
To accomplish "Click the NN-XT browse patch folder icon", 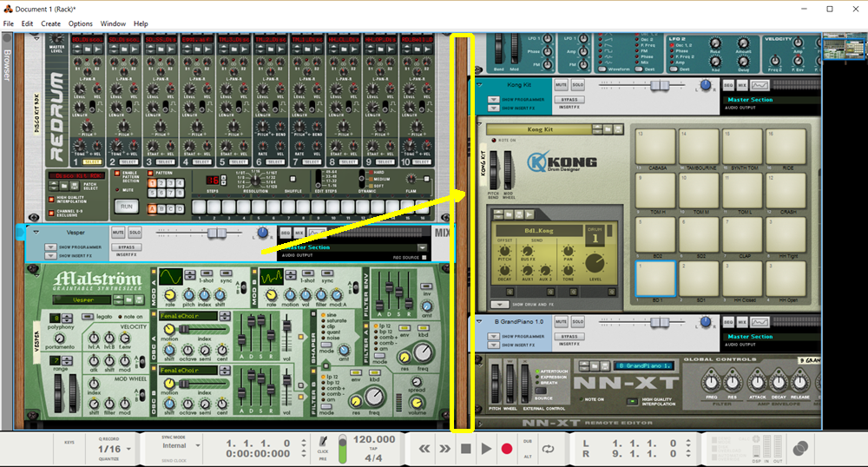I will click(x=595, y=365).
